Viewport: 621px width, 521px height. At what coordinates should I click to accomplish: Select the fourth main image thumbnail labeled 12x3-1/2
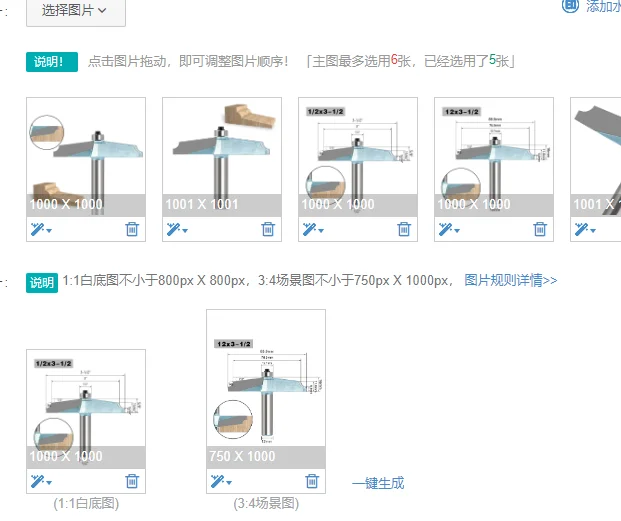[494, 157]
